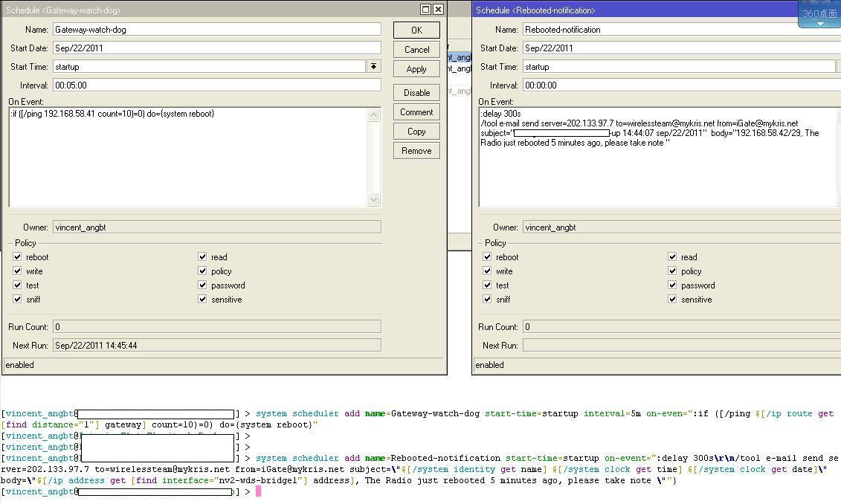Click Owner field in Rebooted-notification
Screen dimensions: 841x504
pos(682,227)
